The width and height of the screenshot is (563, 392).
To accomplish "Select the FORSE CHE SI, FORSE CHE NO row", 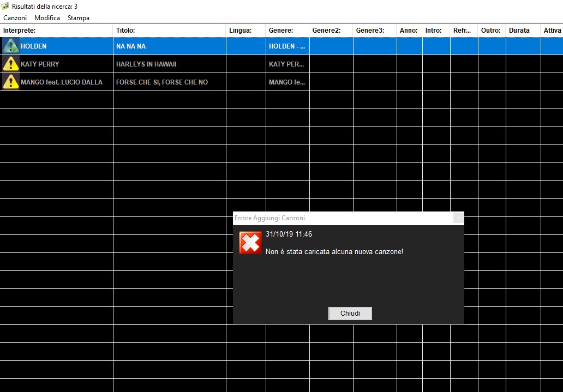I will click(x=162, y=82).
